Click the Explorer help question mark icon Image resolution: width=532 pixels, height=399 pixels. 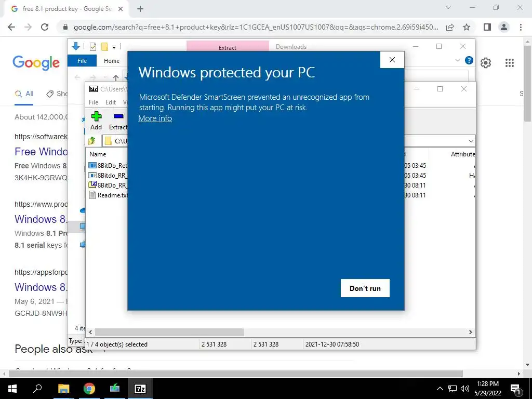[x=469, y=60]
